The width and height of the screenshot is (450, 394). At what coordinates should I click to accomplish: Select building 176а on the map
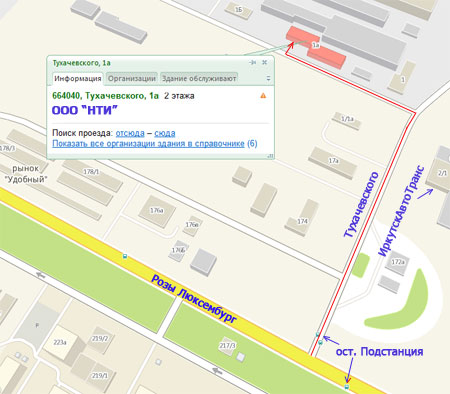tap(157, 211)
